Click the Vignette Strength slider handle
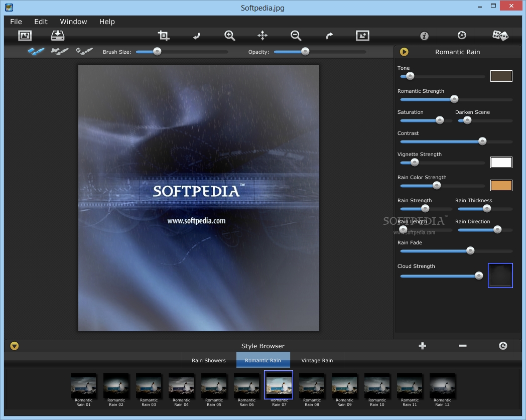526x420 pixels. tap(415, 163)
